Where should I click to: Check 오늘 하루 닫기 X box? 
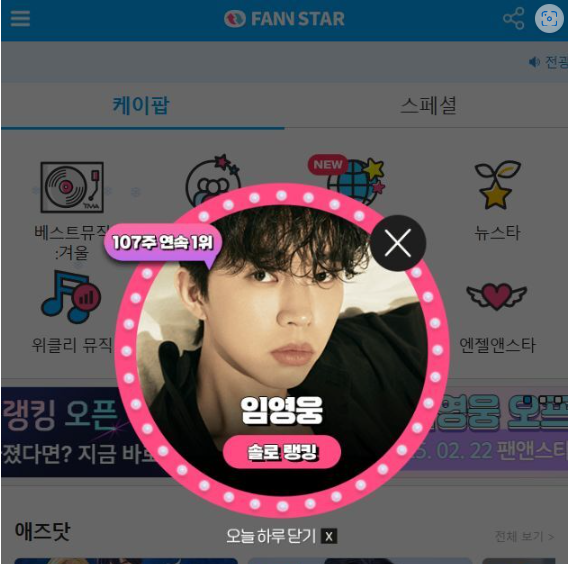329,536
